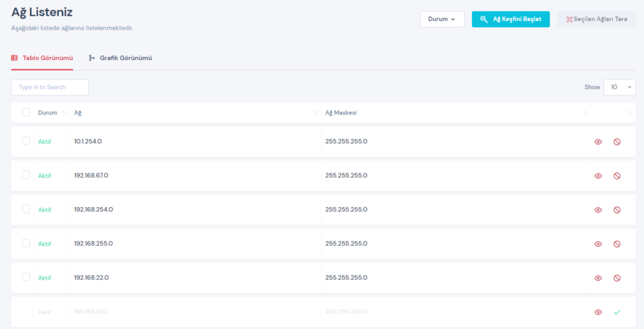
Task: View network 192.168.67.0 with eye icon
Action: point(598,176)
